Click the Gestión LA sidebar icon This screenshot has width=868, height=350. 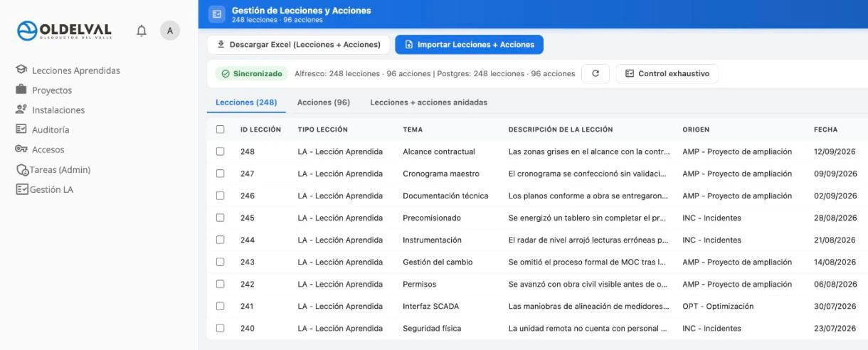pyautogui.click(x=22, y=190)
